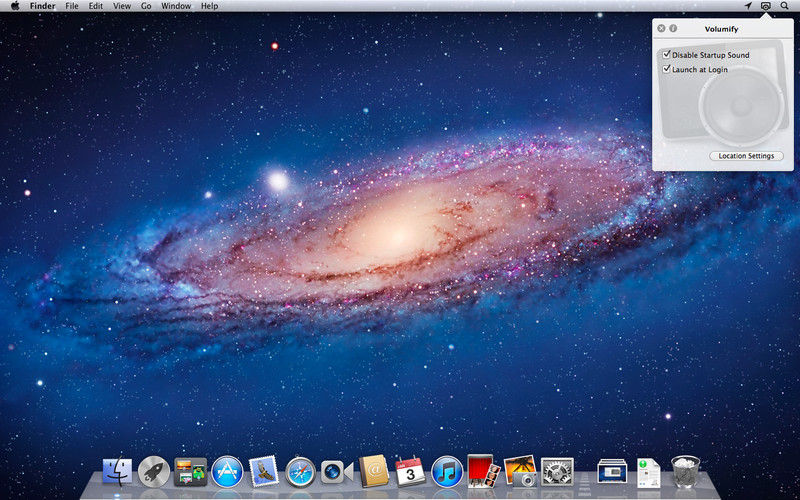The height and width of the screenshot is (500, 800).
Task: Open the Go menu
Action: tap(146, 6)
